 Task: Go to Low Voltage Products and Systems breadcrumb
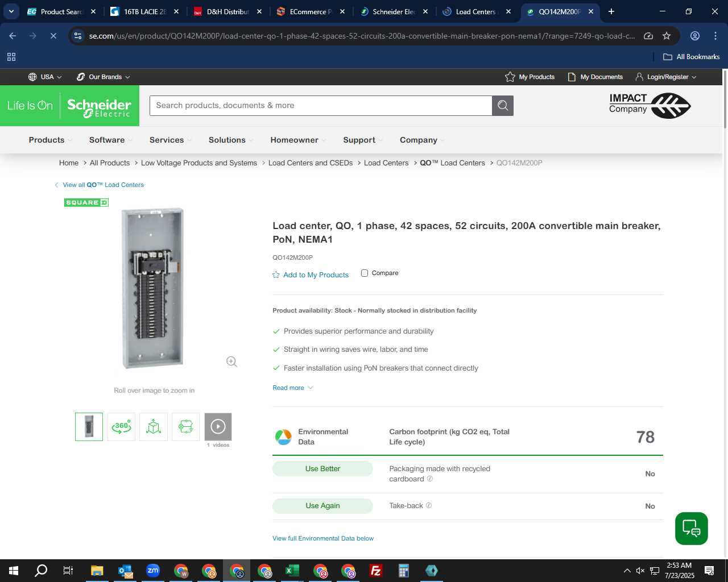coord(199,163)
